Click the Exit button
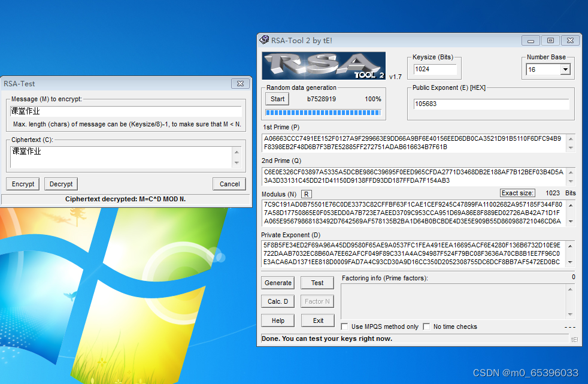588x384 pixels. pyautogui.click(x=318, y=320)
